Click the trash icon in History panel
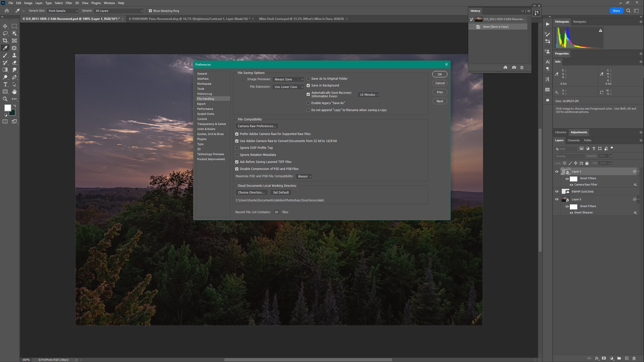Screen dimensions: 644x362 [522, 67]
